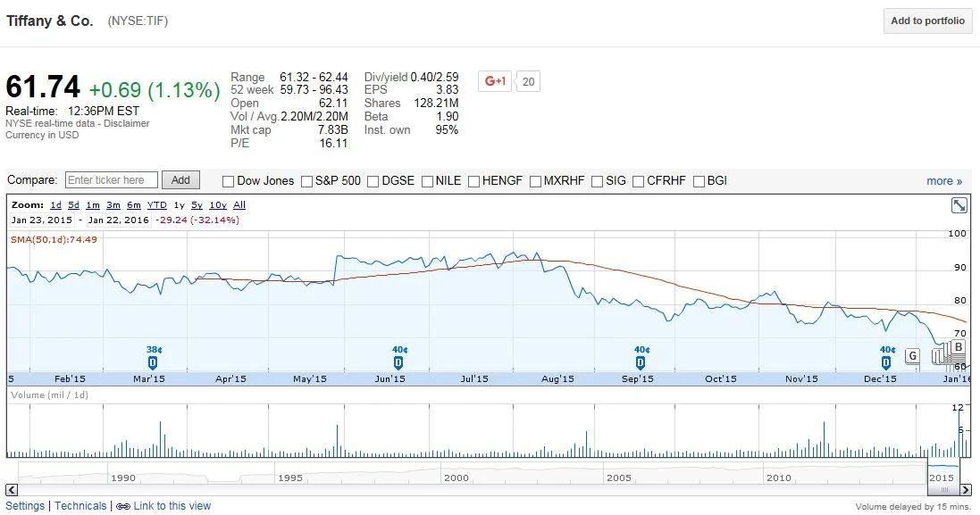The image size is (980, 515).
Task: Tick the CFRHF comparison checkbox
Action: coord(638,181)
